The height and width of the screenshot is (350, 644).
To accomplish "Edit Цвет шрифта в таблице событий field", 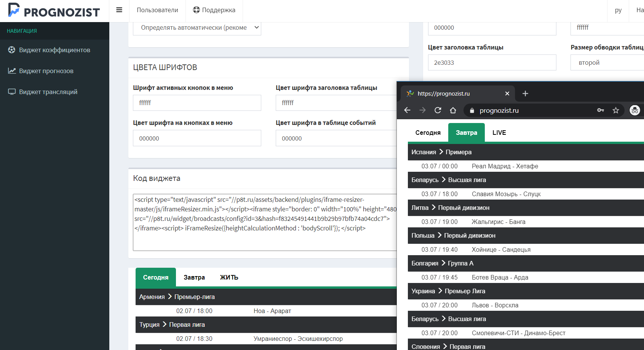I will click(x=336, y=138).
